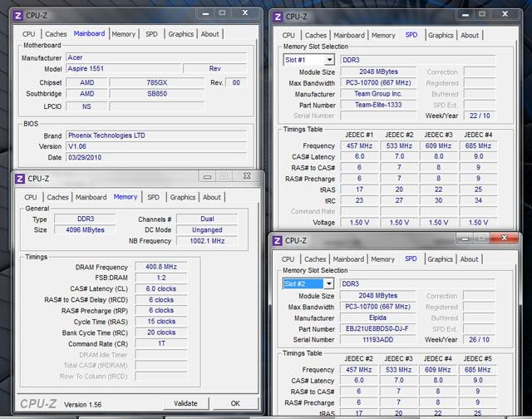Open About tab in Slot #1 SPD window
Viewport: 532px width, 419px height.
click(470, 35)
